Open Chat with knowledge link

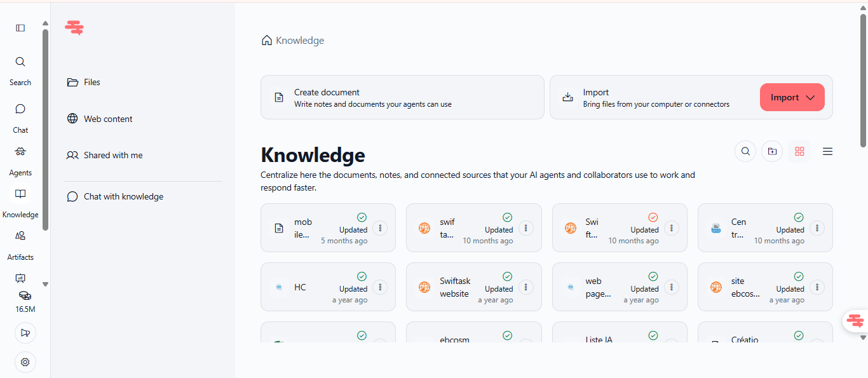123,196
